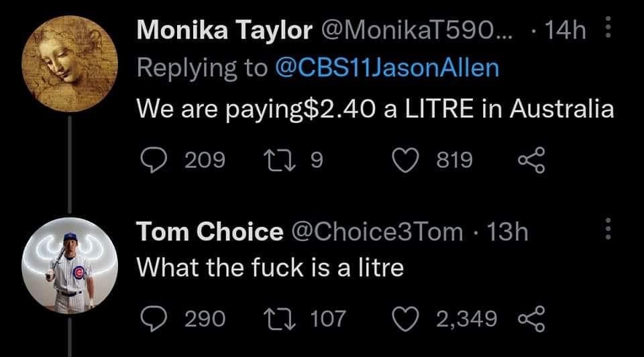644x357 pixels.
Task: Open tweet text "What the fuck is a litre"
Action: click(x=270, y=268)
